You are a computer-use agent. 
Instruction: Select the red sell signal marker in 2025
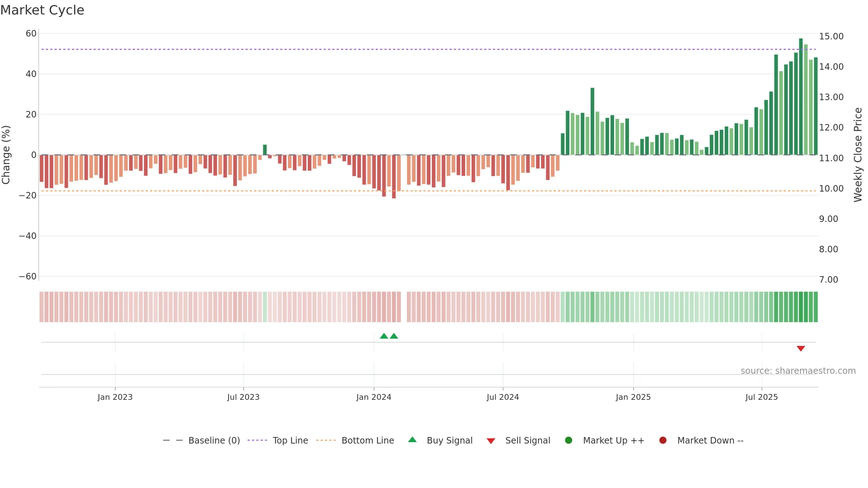click(801, 348)
